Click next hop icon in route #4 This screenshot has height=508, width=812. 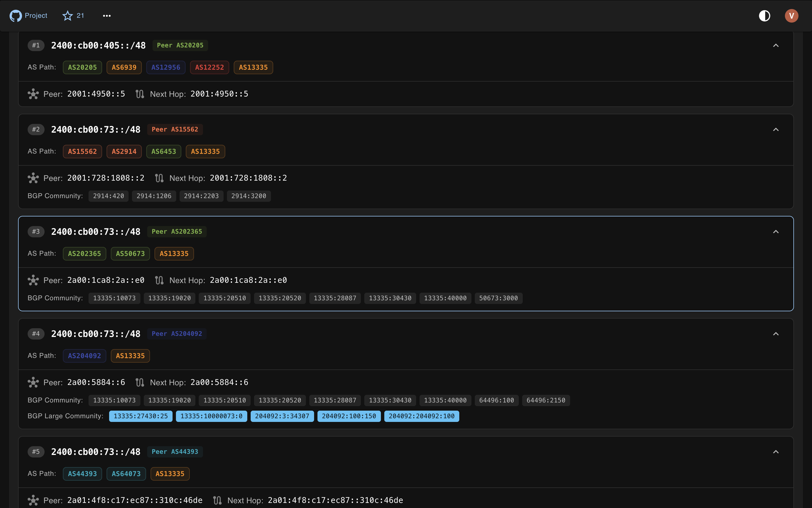click(x=140, y=382)
